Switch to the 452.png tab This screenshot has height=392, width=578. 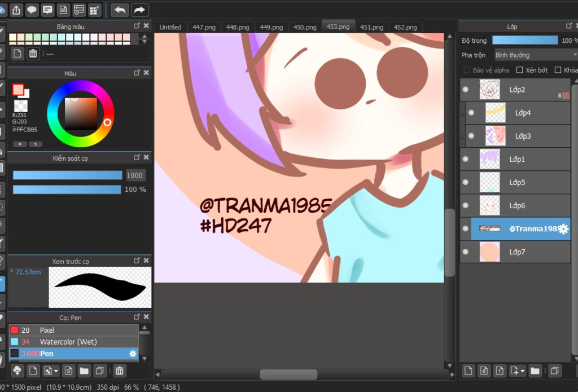[x=405, y=27]
